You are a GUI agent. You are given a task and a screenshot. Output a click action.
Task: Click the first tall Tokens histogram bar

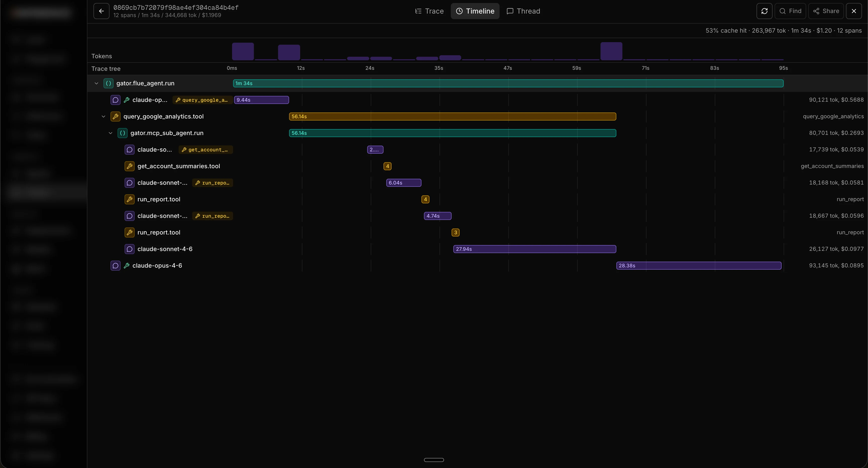243,51
